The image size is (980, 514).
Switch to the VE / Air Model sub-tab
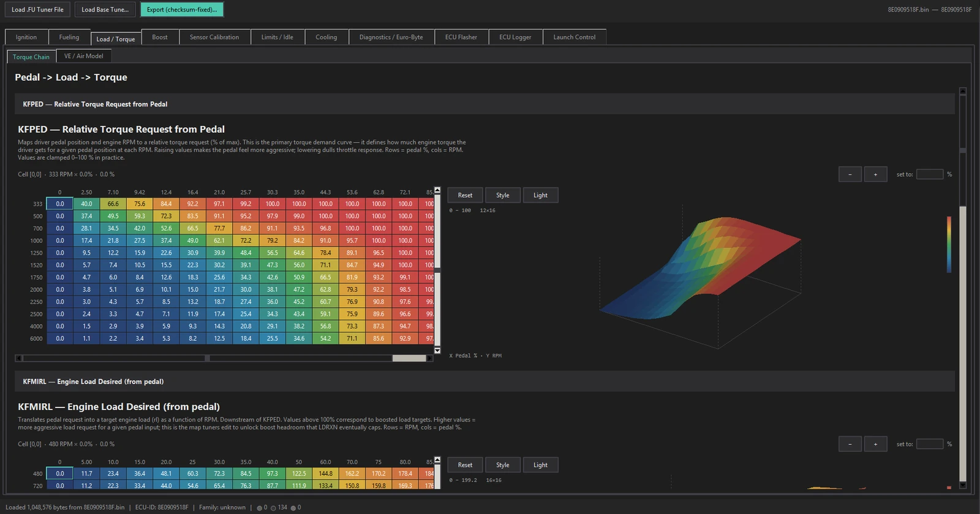[84, 56]
